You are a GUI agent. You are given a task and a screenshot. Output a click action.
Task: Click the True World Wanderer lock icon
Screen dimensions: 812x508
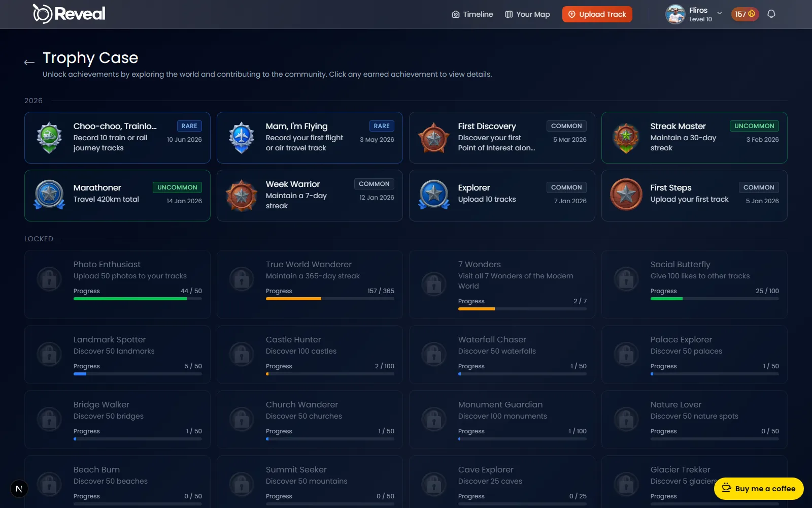(x=242, y=279)
